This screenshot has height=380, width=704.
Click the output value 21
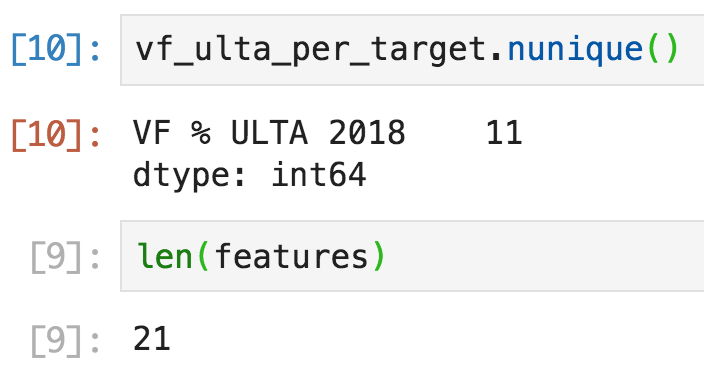152,339
